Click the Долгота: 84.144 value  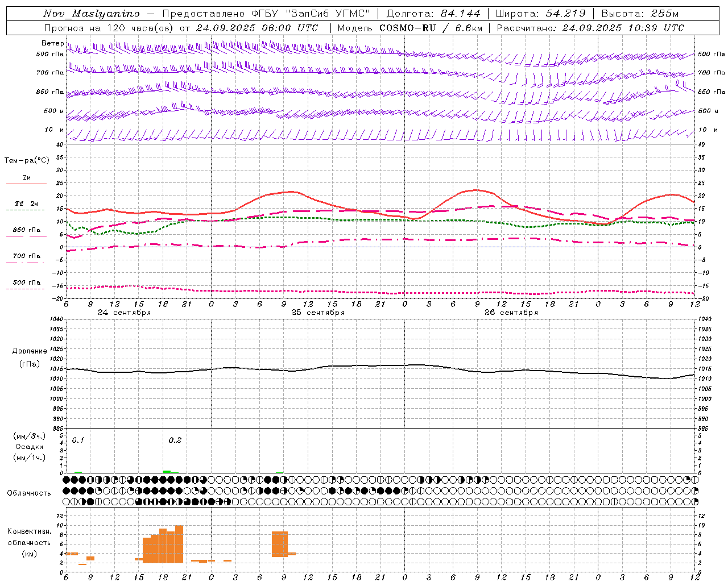point(433,14)
